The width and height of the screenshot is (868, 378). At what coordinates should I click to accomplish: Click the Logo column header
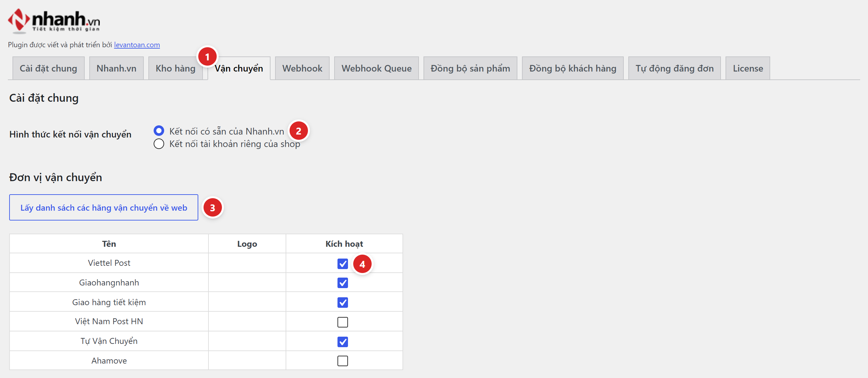tap(247, 243)
